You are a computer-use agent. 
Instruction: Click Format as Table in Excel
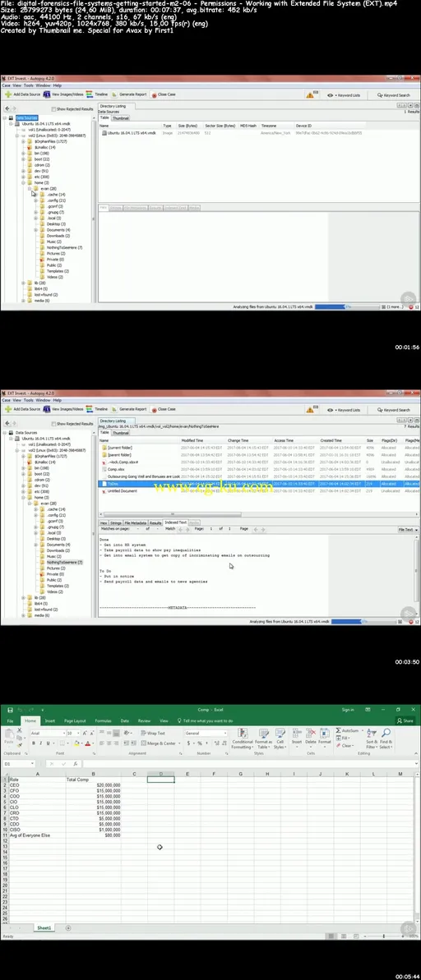(x=263, y=738)
